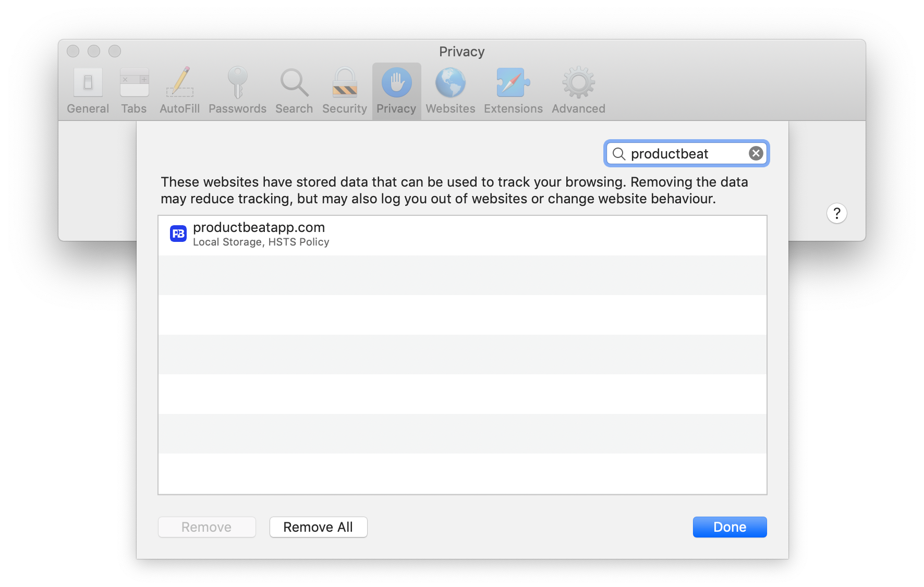Open the Security padlock icon
This screenshot has height=587, width=924.
pos(345,82)
